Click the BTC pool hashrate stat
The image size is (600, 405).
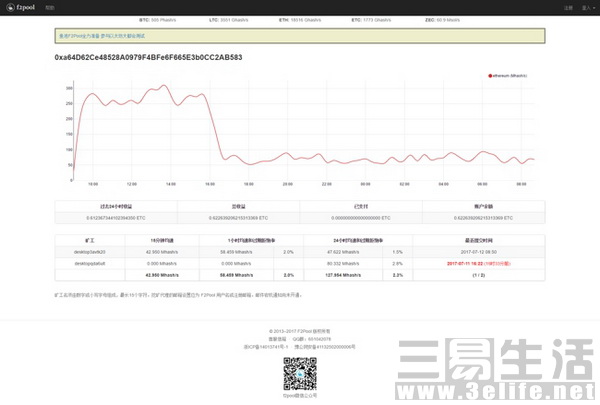(158, 20)
